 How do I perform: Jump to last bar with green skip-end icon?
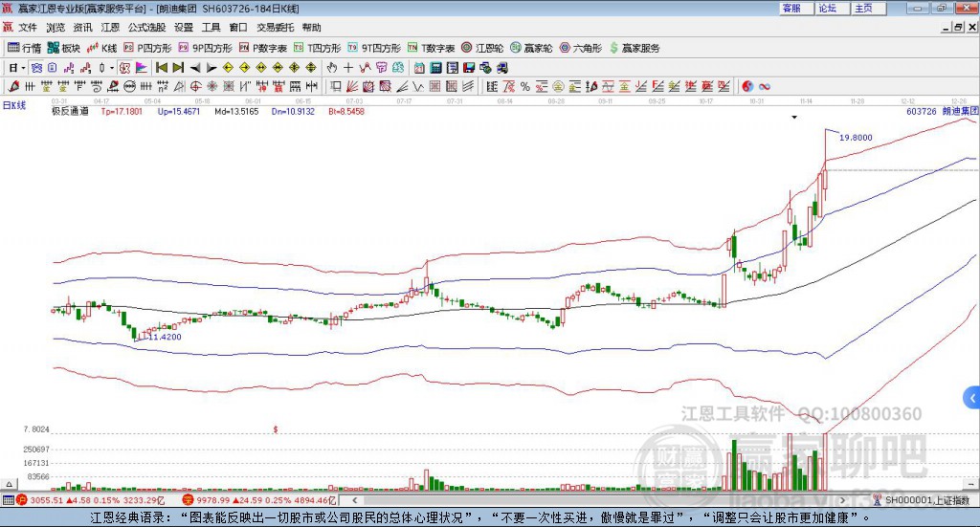pyautogui.click(x=178, y=68)
